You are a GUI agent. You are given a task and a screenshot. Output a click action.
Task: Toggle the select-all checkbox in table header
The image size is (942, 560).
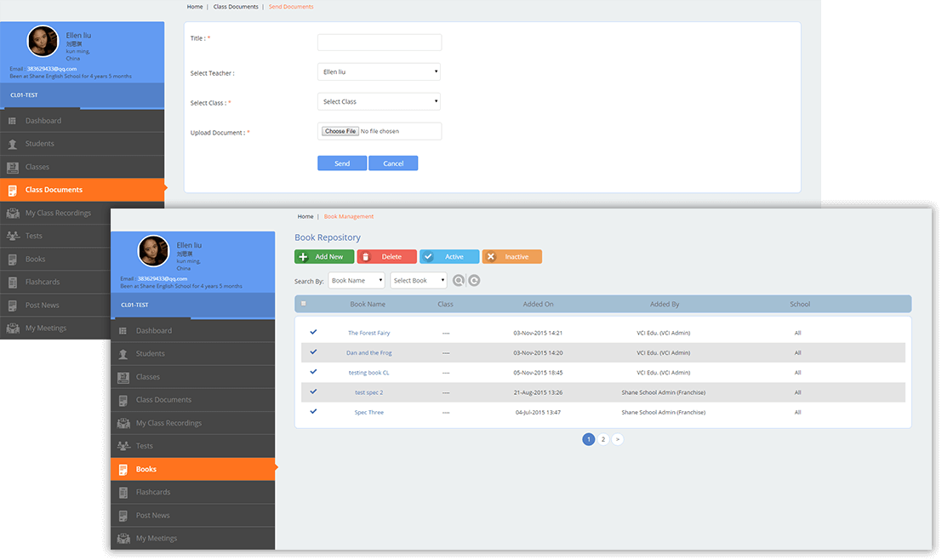(304, 304)
